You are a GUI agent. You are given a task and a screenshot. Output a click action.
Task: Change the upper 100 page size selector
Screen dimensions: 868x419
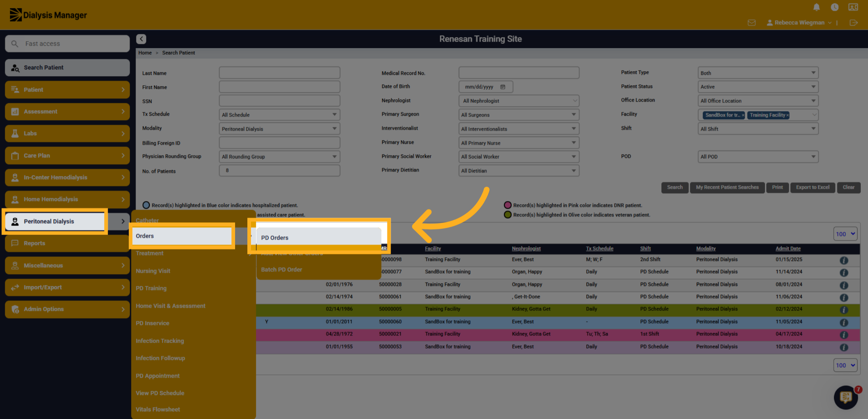(x=845, y=234)
